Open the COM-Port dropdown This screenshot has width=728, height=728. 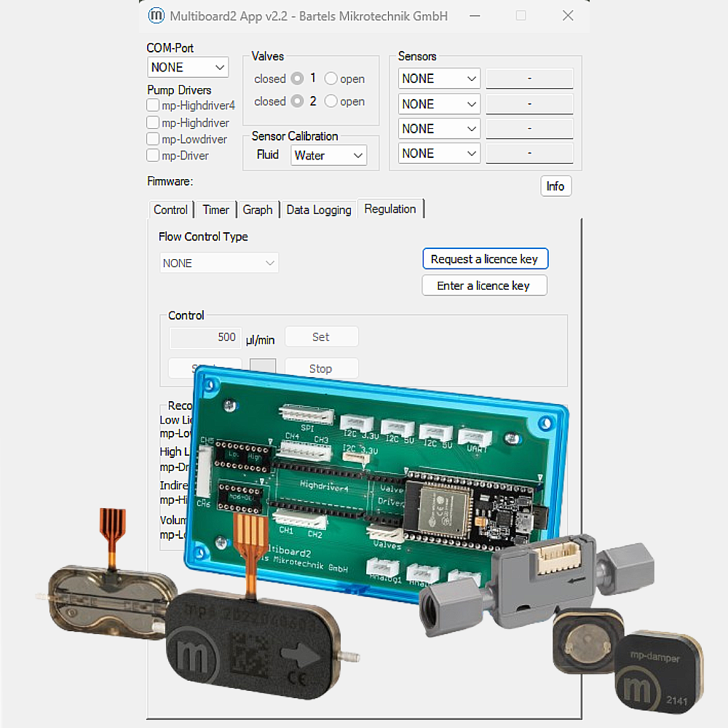188,67
